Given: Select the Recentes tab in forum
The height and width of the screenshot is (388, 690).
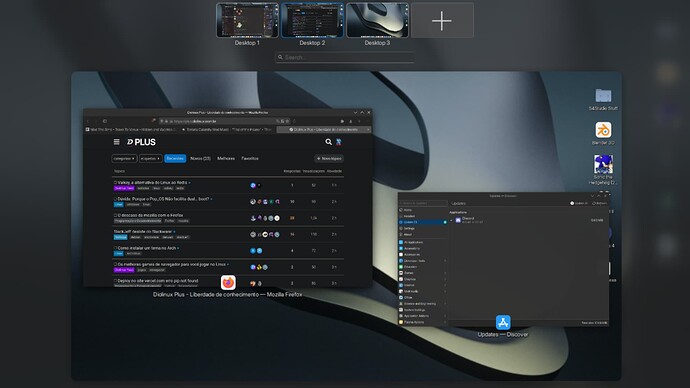Looking at the screenshot, I should point(175,158).
